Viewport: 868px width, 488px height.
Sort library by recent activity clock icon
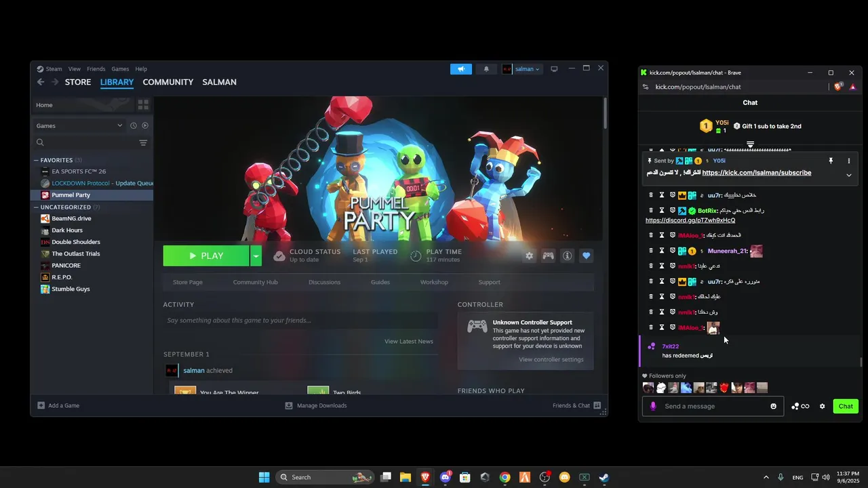[134, 125]
